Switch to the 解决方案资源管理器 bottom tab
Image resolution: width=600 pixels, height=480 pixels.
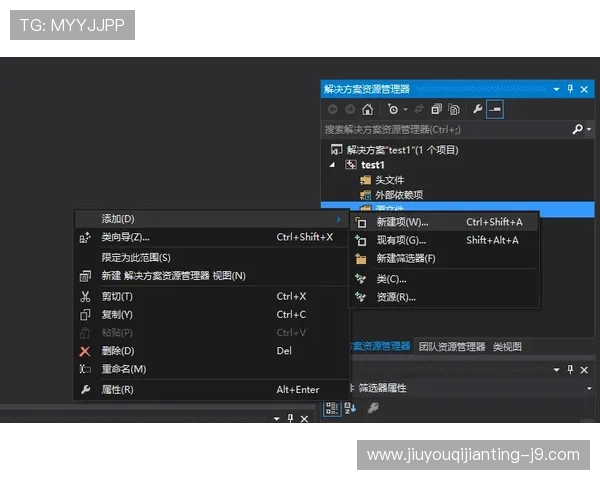(x=381, y=346)
